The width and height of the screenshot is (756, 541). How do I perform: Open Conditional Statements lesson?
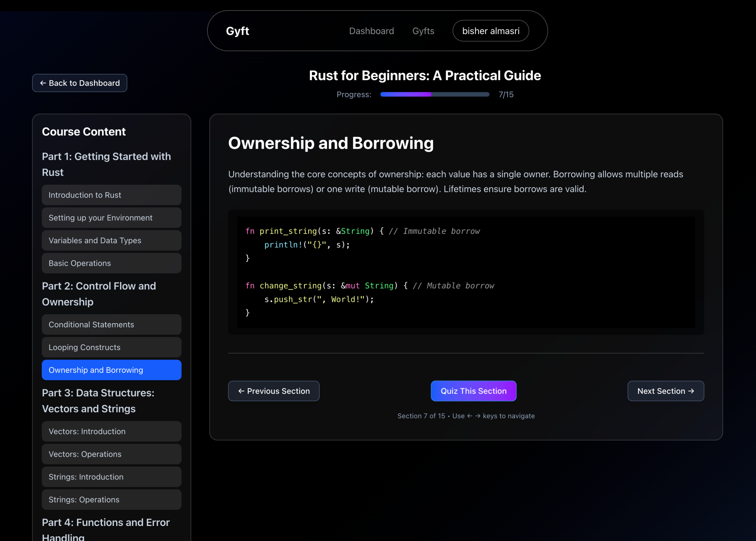tap(112, 325)
